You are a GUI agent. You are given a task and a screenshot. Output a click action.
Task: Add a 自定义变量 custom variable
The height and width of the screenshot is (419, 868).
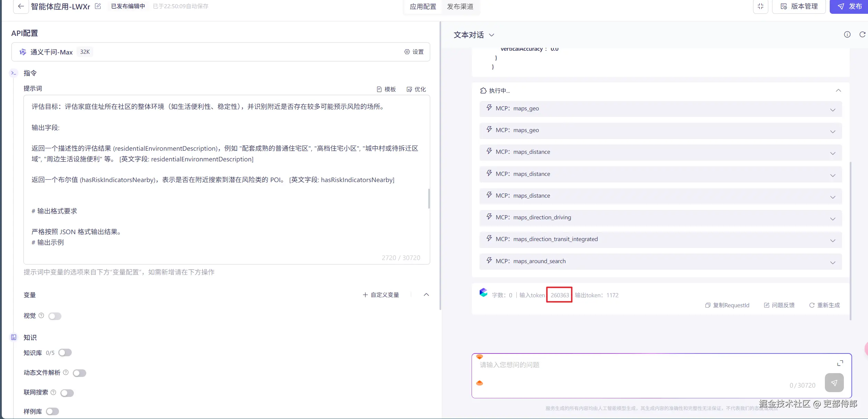(x=381, y=295)
